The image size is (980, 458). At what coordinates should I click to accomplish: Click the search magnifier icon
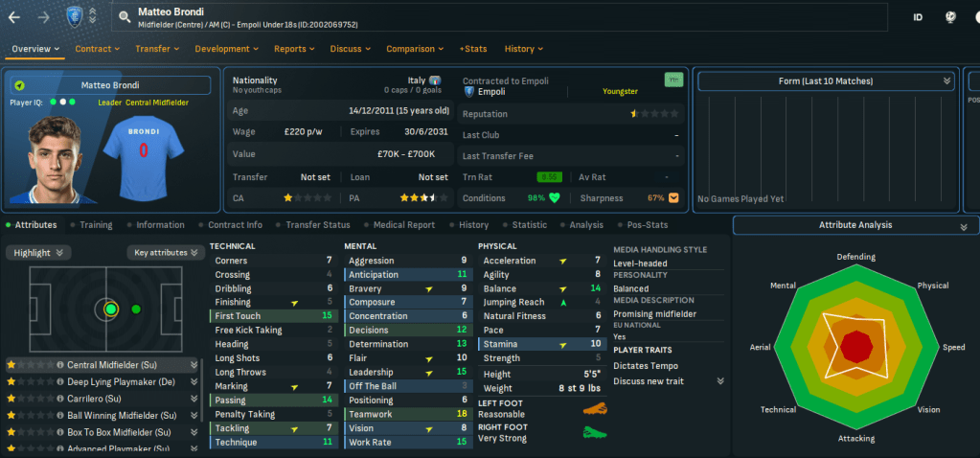(124, 16)
